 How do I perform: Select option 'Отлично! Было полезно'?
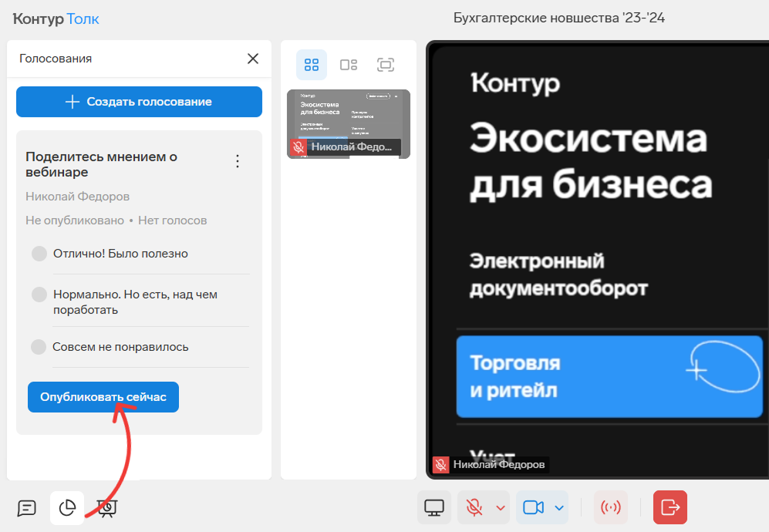coord(39,254)
